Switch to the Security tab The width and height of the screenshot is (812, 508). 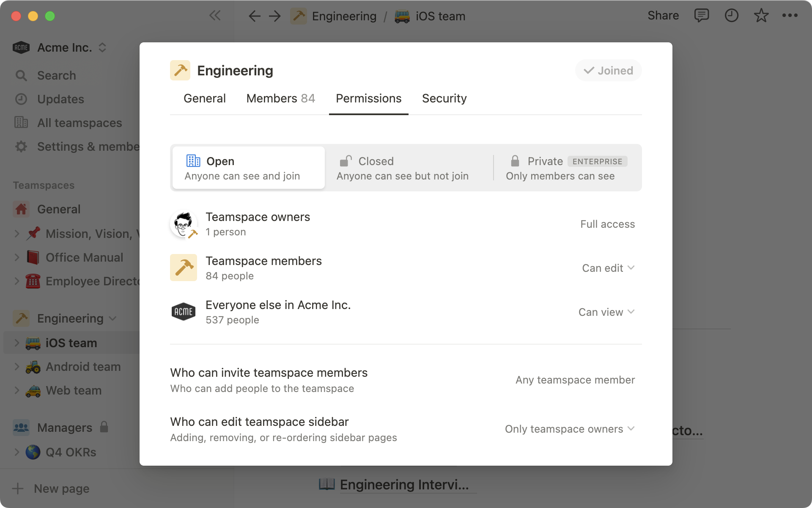(x=444, y=98)
